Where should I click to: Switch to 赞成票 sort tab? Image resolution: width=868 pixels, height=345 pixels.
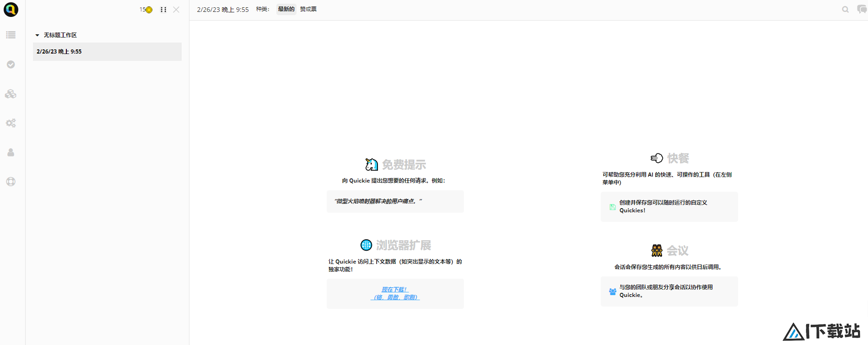tap(308, 9)
